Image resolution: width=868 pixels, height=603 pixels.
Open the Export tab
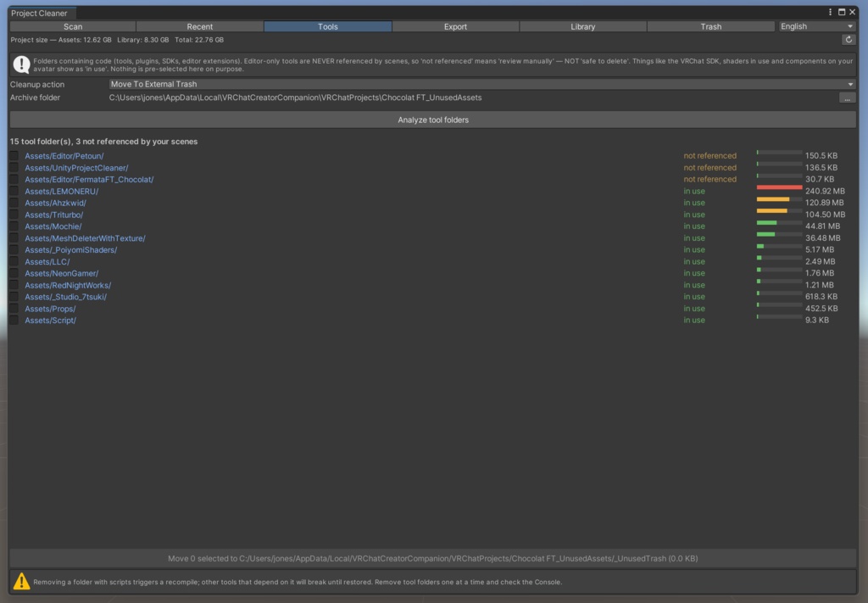pos(455,26)
